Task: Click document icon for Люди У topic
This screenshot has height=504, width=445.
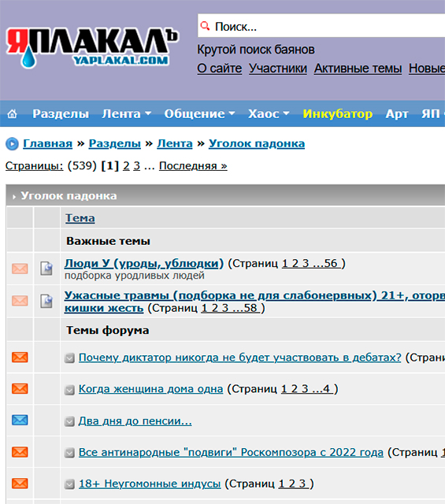Action: (x=46, y=269)
